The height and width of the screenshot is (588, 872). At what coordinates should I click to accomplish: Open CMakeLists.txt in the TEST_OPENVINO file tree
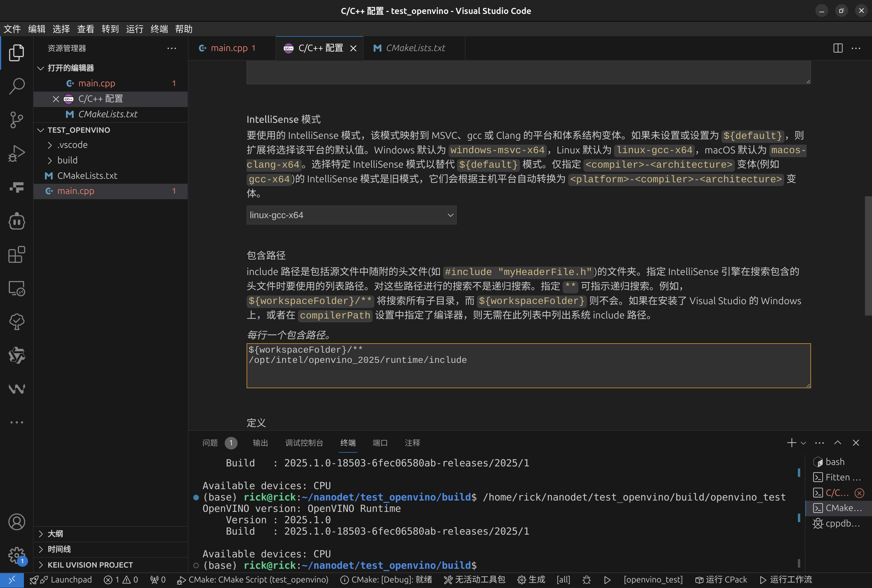click(111, 176)
